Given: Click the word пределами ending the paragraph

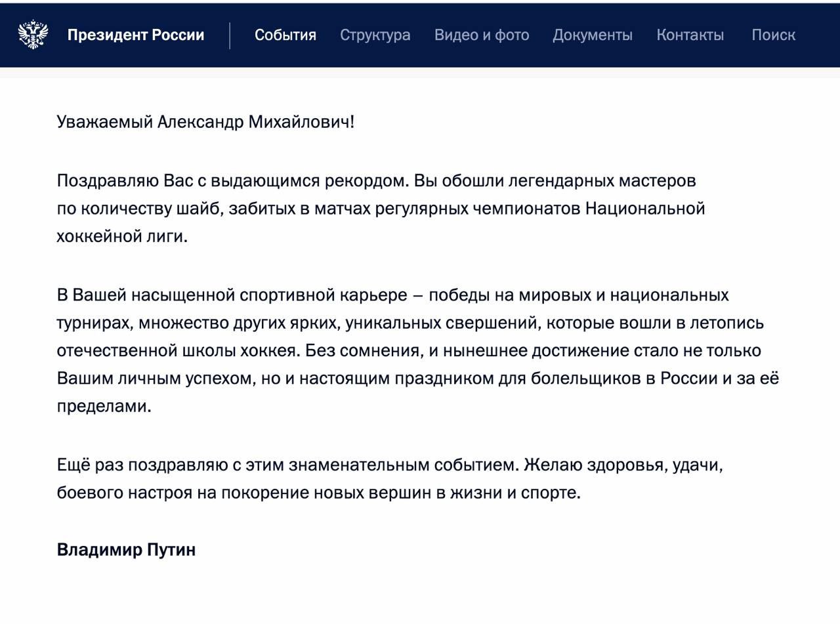Looking at the screenshot, I should point(104,406).
